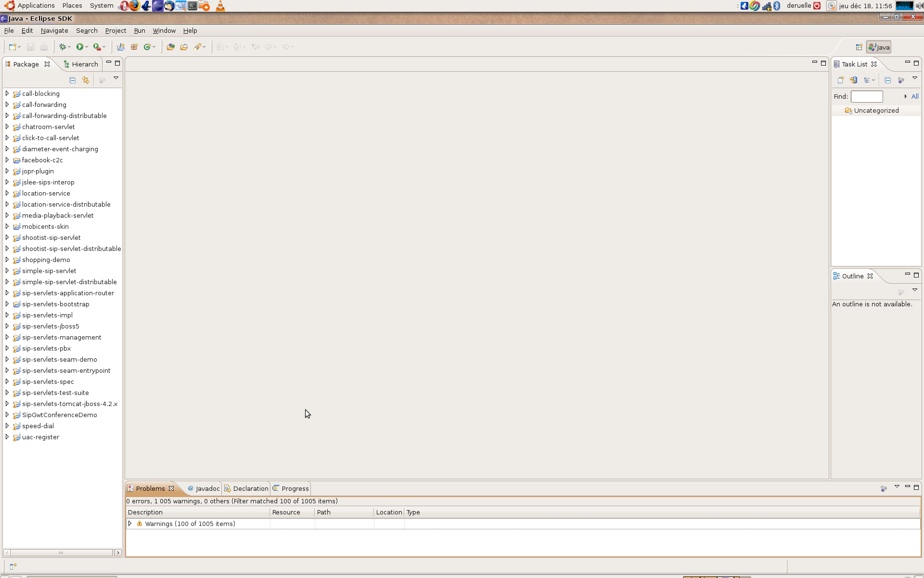This screenshot has width=924, height=578.
Task: Synchronize Changed in the Task List
Action: click(854, 80)
